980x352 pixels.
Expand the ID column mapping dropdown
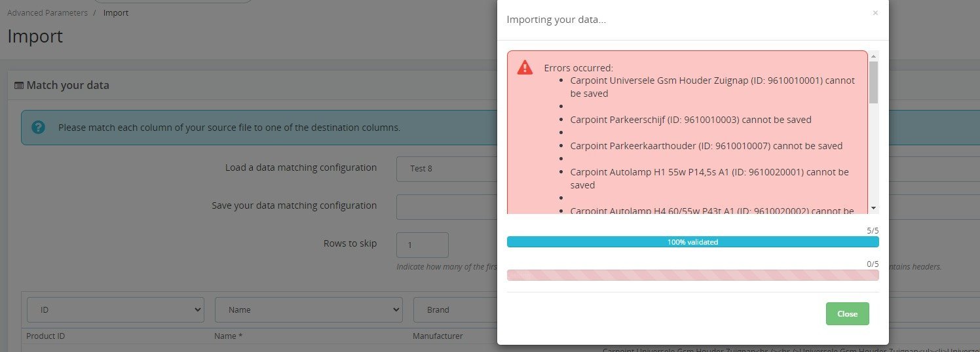coord(115,309)
